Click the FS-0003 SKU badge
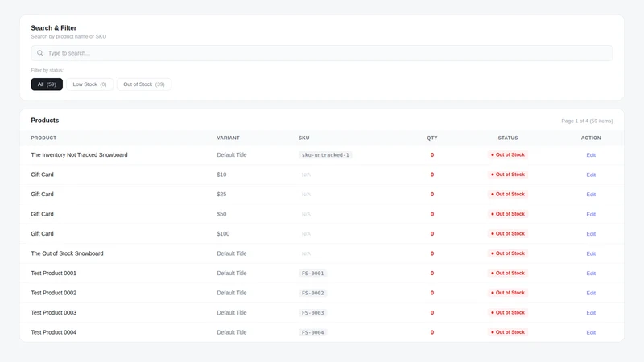Viewport: 644px width, 362px height. point(312,313)
